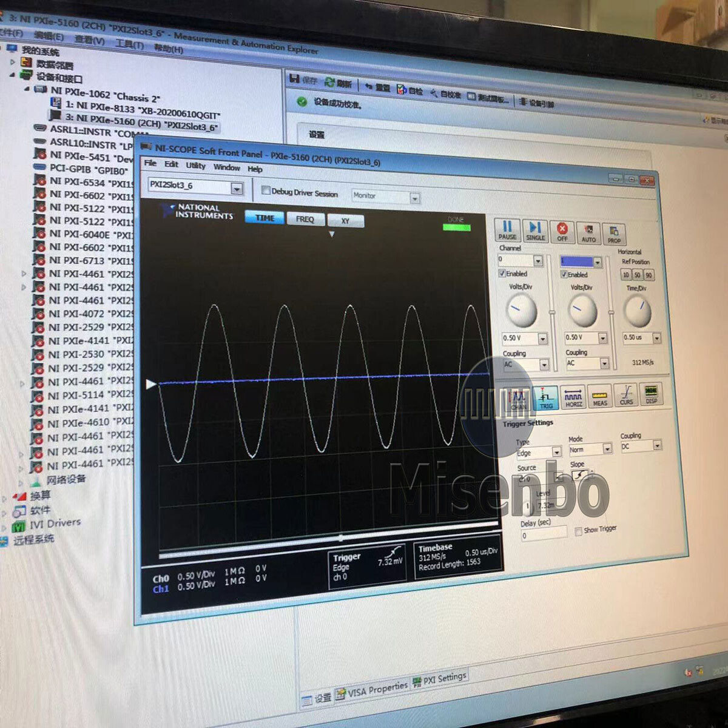The height and width of the screenshot is (728, 728).
Task: Open Channel 0 Volts/Div 0.50 V dropdown
Action: (542, 339)
